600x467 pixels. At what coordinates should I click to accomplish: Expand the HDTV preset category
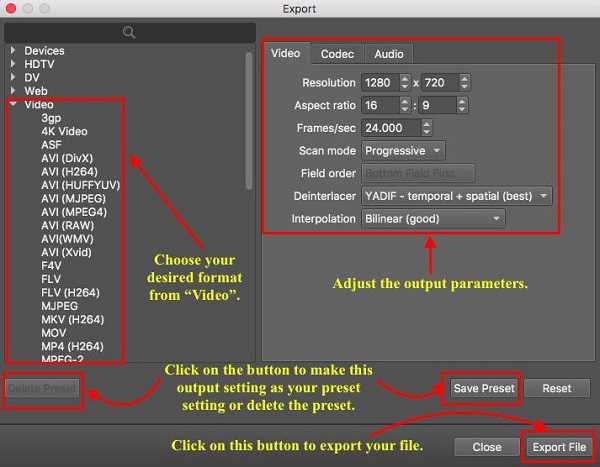tap(13, 64)
